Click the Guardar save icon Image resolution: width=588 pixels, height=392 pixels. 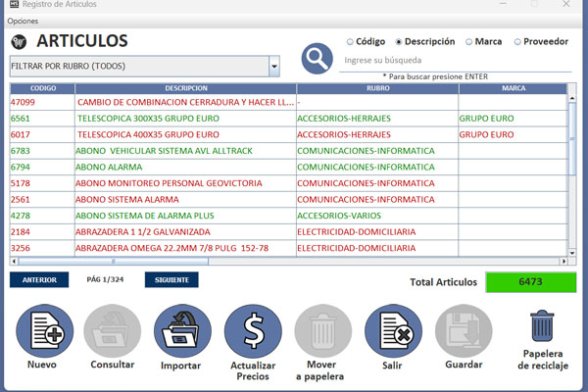pyautogui.click(x=464, y=331)
